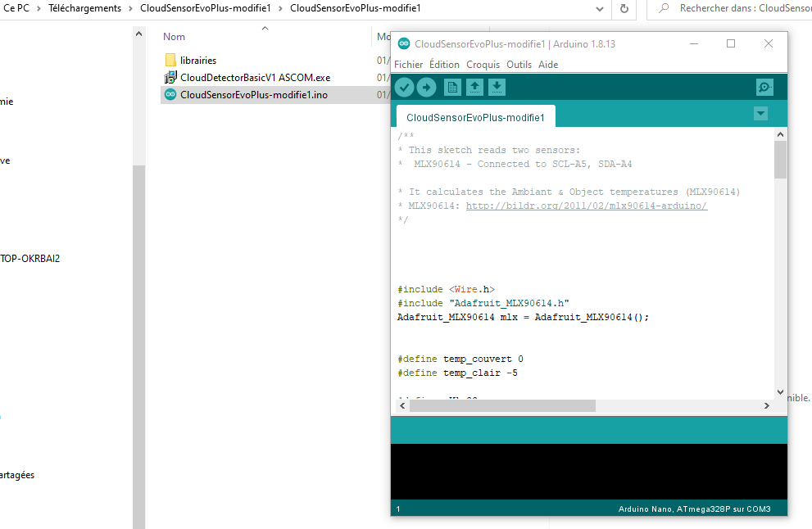812x529 pixels.
Task: Select the CloudSensorEvoPlus-modifie1 sketch tab
Action: tap(475, 117)
